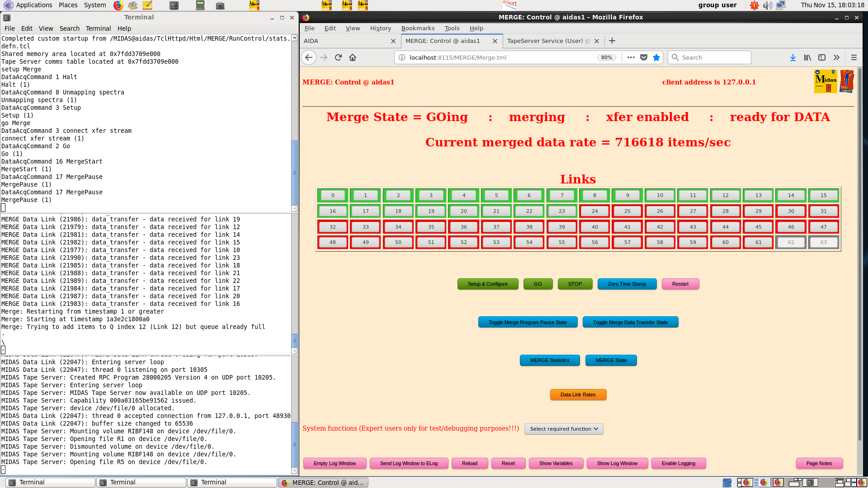Image resolution: width=868 pixels, height=488 pixels.
Task: Click the Data Link Rates button
Action: click(x=578, y=394)
